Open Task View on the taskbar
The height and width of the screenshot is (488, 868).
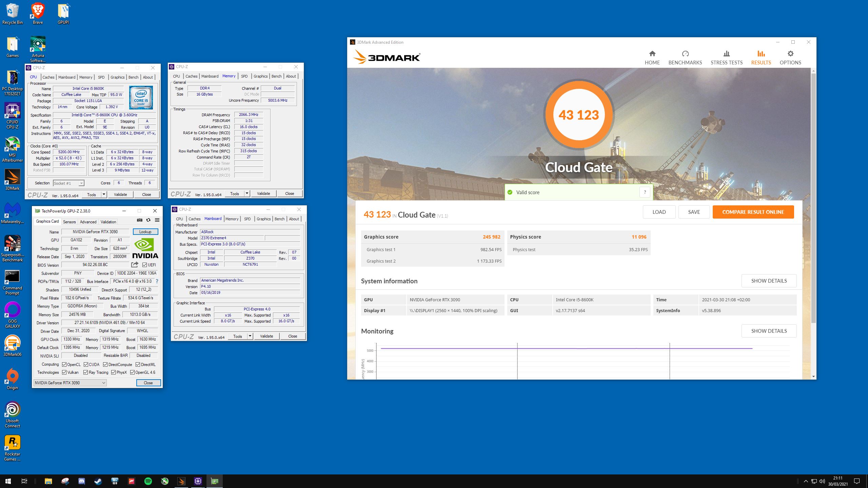click(24, 481)
